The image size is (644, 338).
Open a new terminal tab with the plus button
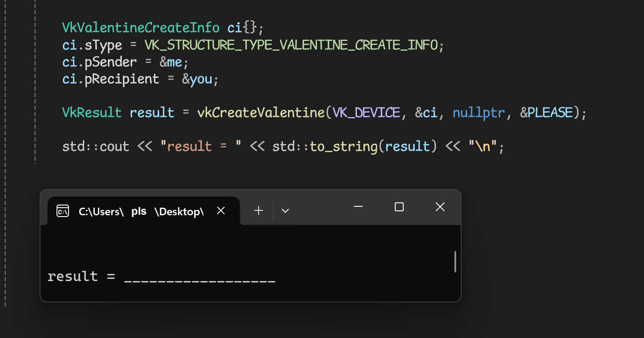point(259,210)
